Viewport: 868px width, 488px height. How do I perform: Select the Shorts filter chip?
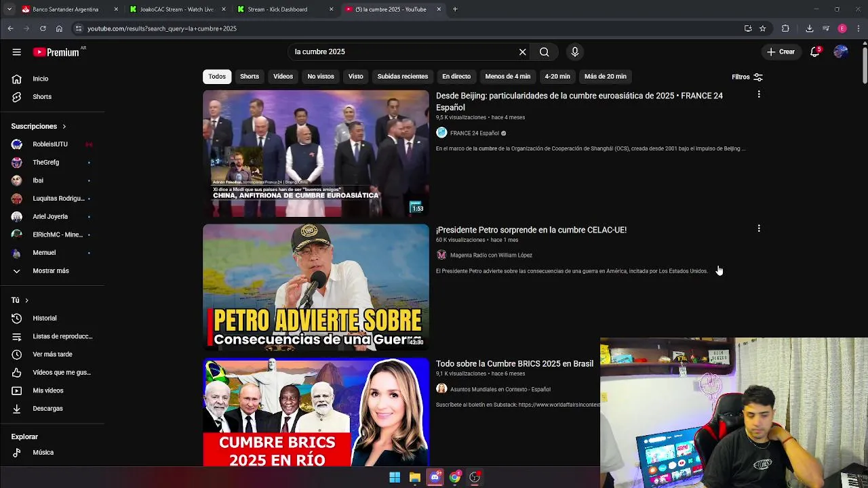point(250,77)
